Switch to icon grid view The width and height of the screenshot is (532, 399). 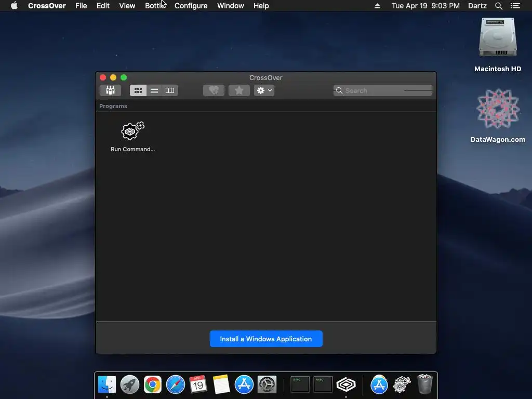138,90
